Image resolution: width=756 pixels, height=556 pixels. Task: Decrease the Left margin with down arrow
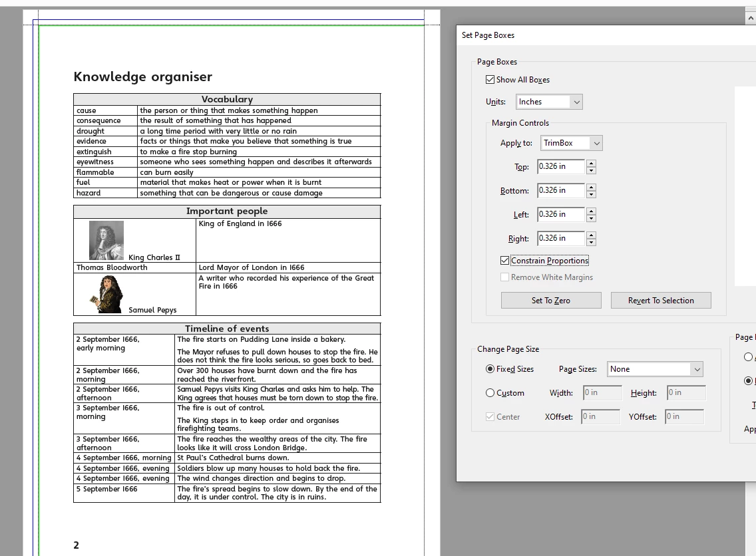[x=592, y=218]
